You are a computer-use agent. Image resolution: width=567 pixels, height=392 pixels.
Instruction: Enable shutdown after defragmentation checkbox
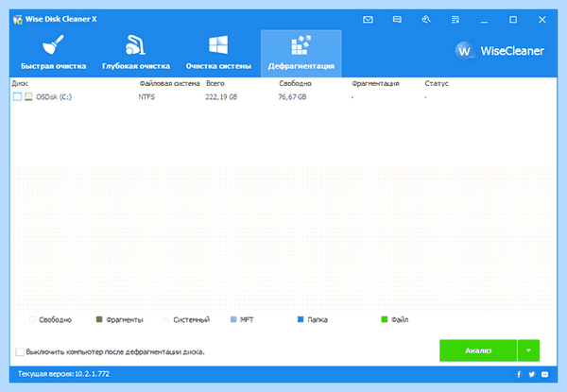[20, 351]
